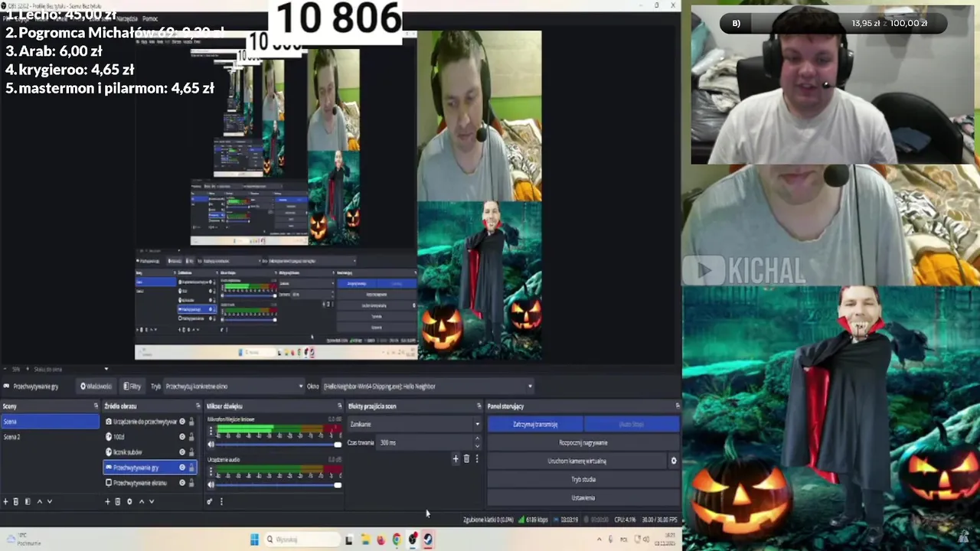Open Właściwości source properties button

click(x=96, y=386)
